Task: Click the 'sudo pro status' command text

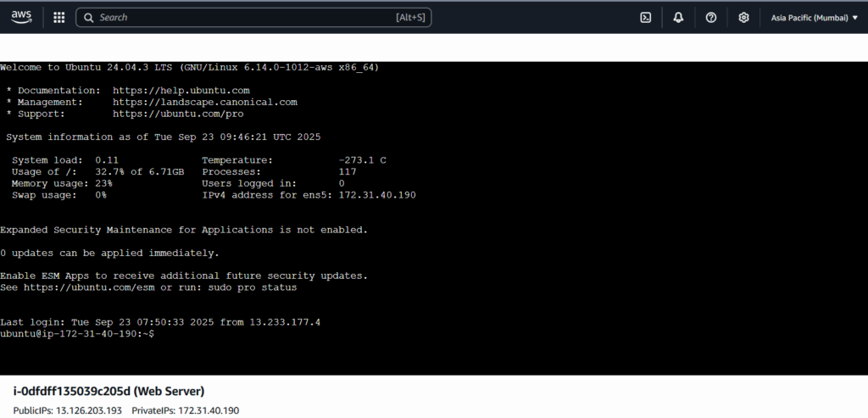Action: (253, 288)
